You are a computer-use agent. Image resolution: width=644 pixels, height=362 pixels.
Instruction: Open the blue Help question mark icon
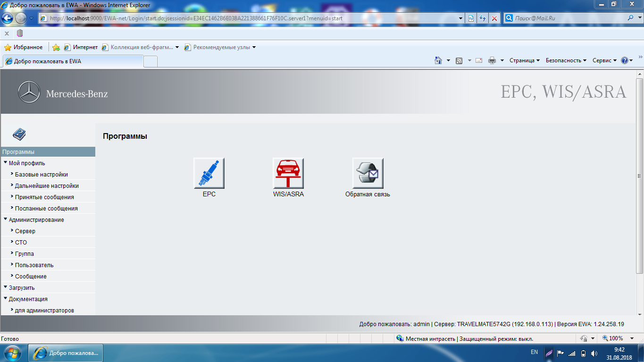coord(625,60)
